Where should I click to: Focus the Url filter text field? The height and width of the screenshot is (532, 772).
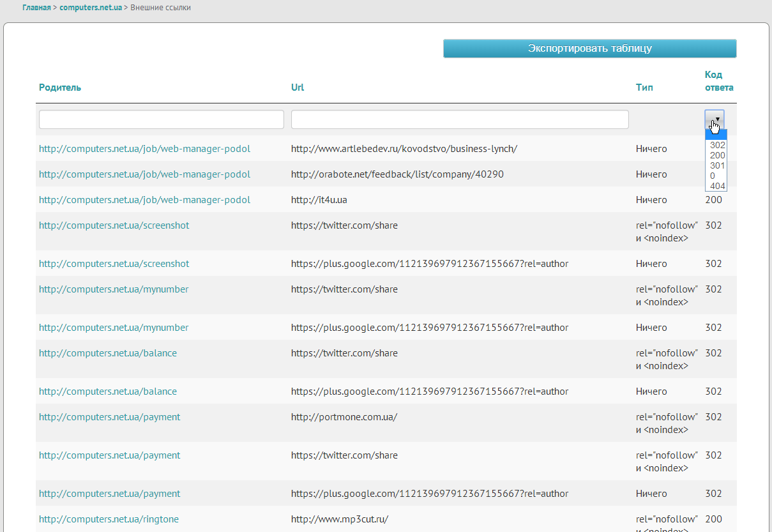click(460, 119)
